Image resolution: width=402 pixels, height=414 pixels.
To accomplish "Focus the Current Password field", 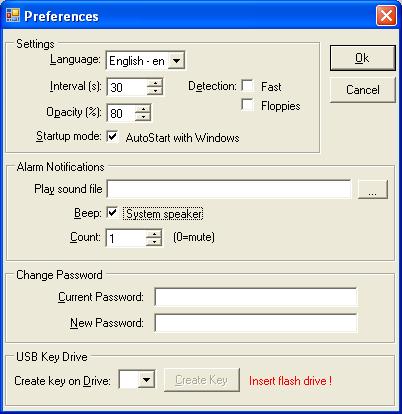I will (x=256, y=297).
